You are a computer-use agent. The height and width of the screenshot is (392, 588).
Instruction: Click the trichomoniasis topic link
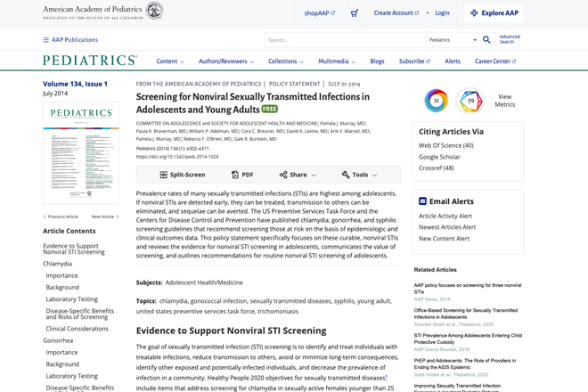[x=278, y=311]
